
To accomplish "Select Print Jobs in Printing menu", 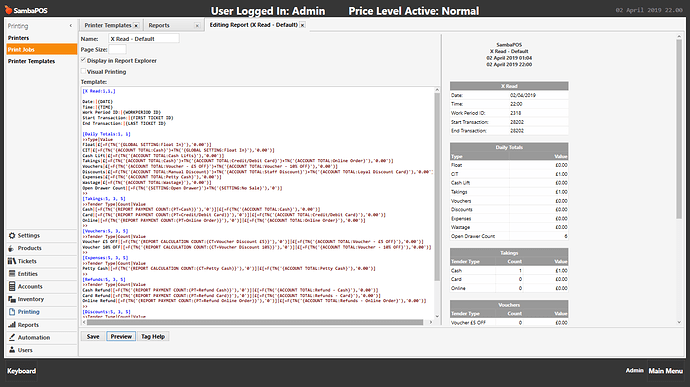I will pos(41,49).
